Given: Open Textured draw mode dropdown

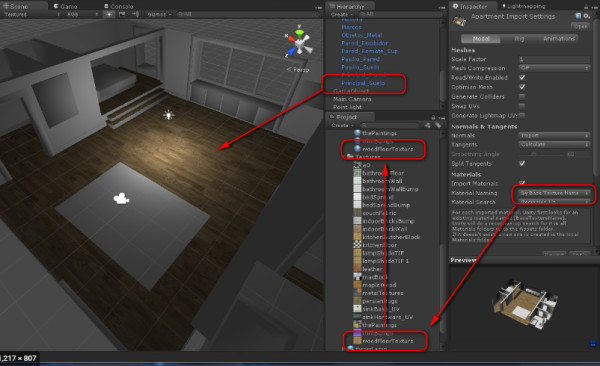Looking at the screenshot, I should (x=32, y=15).
